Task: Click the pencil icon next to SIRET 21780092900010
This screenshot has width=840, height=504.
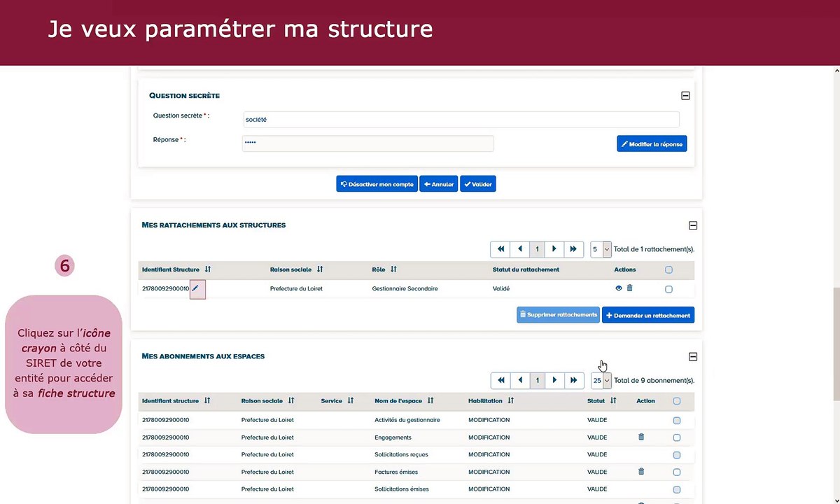Action: (196, 288)
